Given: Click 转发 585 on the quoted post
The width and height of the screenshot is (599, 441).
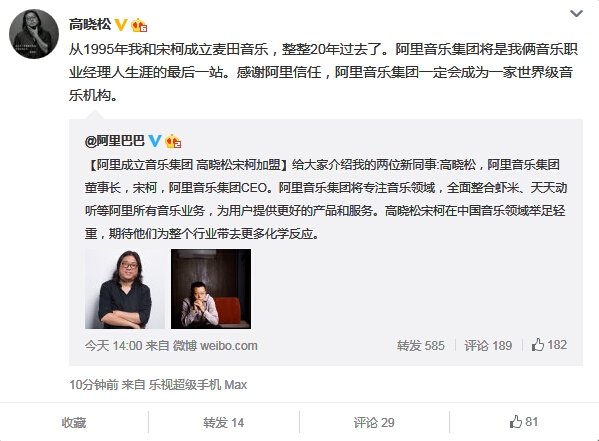Looking at the screenshot, I should 421,346.
